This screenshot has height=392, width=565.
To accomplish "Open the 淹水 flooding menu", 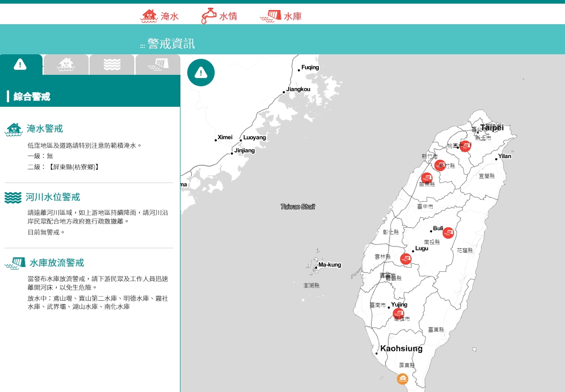I will coord(159,16).
